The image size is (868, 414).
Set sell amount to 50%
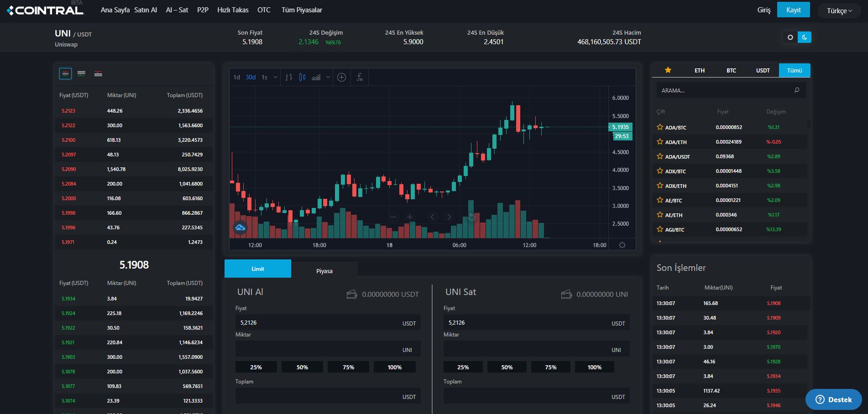click(x=507, y=367)
